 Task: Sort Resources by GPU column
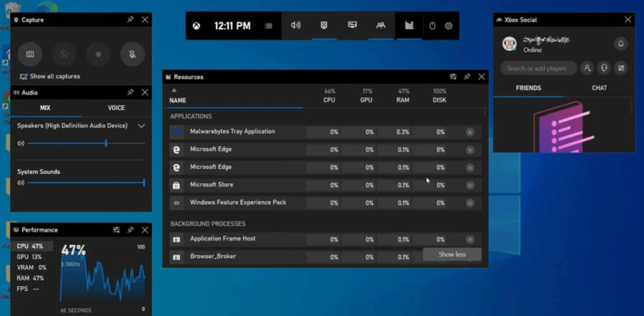pos(367,96)
